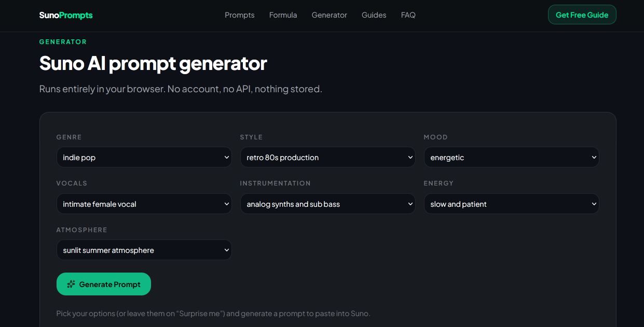Click the Style dropdown chevron arrow
The image size is (644, 327).
point(410,158)
